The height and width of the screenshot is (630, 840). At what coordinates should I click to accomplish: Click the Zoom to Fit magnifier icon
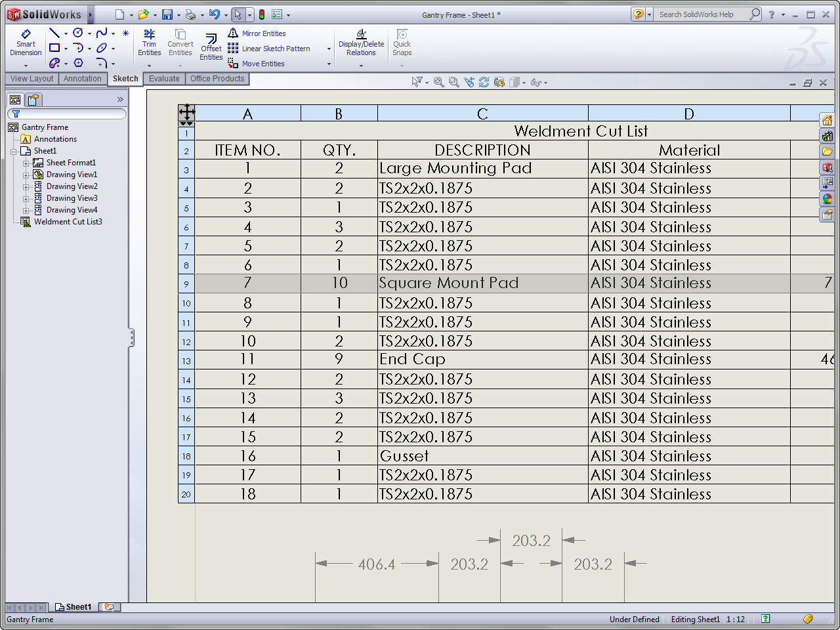438,82
